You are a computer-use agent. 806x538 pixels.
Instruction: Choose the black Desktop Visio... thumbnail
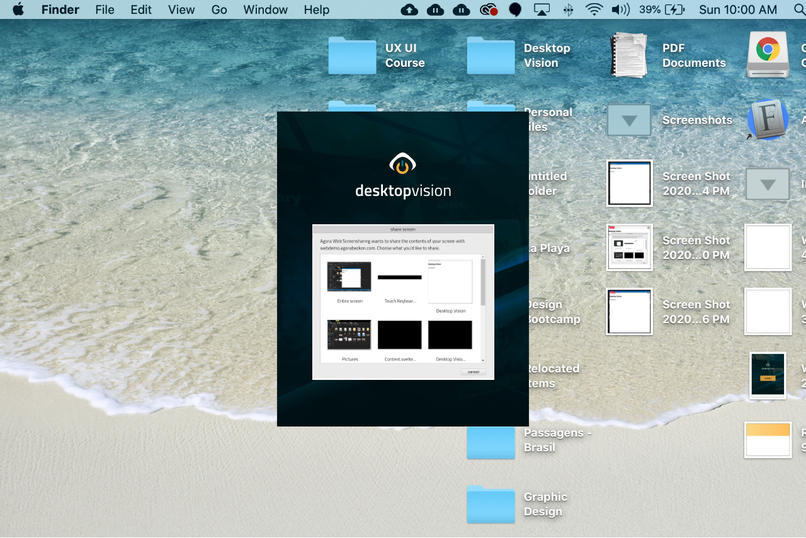point(450,335)
